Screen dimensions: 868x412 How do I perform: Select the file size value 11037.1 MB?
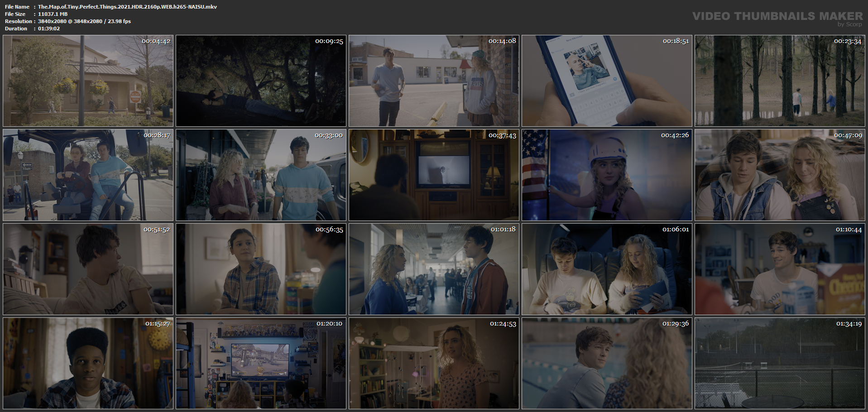53,14
